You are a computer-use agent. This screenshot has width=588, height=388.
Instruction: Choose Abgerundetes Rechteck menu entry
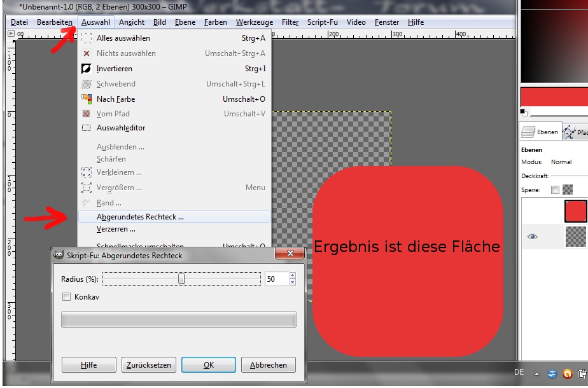click(140, 217)
